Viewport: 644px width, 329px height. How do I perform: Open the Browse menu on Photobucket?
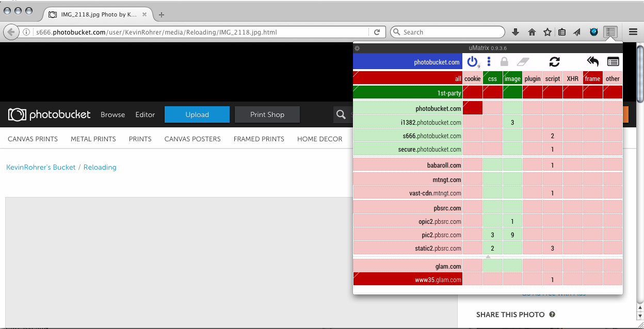tap(113, 114)
